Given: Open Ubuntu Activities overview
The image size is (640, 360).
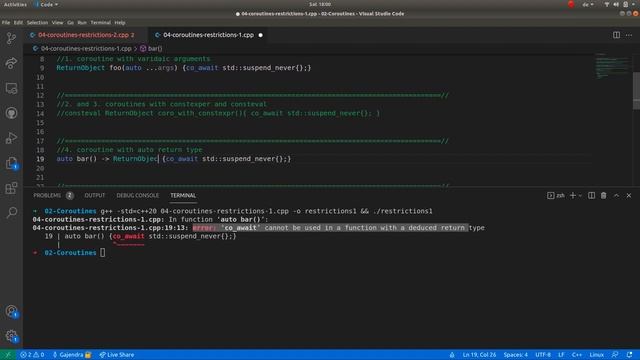Looking at the screenshot, I should 15,4.
